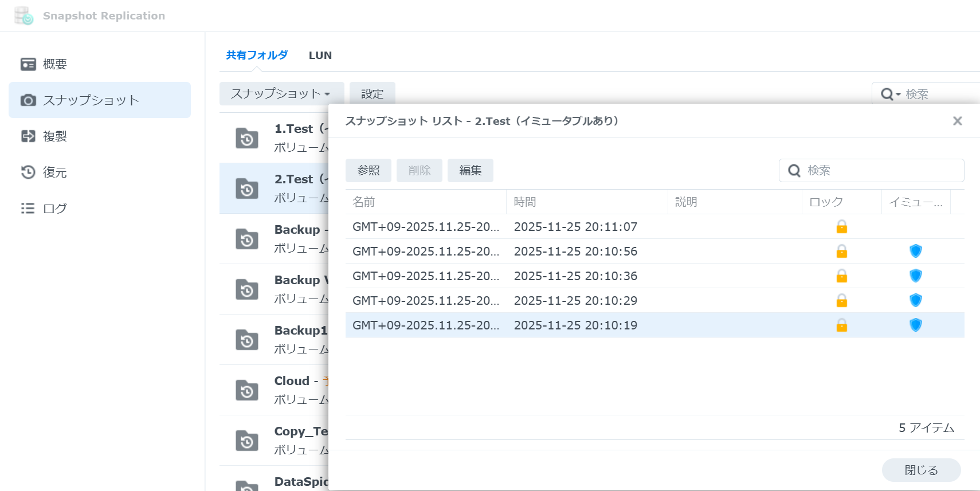
Task: Click the Cloud shared folder icon
Action: 247,390
